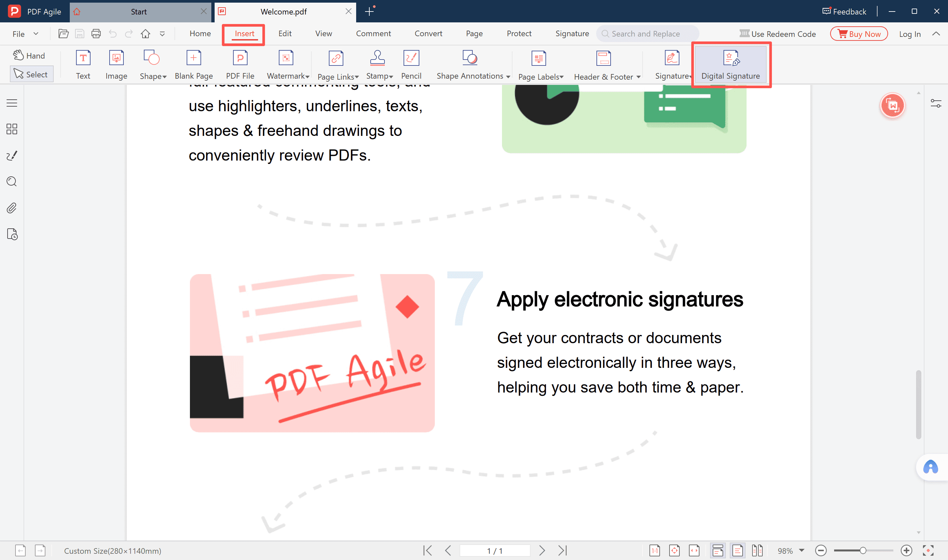
Task: Click the Undo arrow
Action: click(113, 34)
